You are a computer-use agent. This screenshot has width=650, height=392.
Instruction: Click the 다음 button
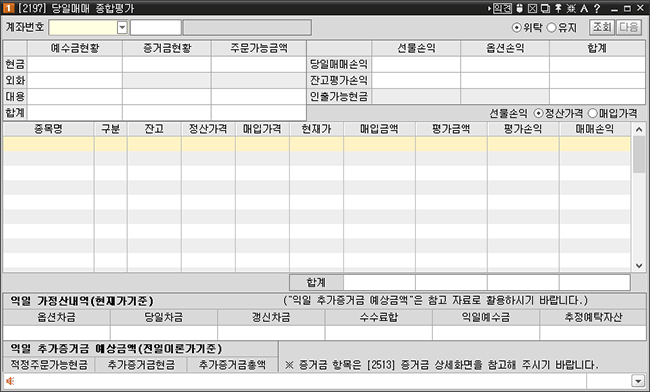pos(628,27)
